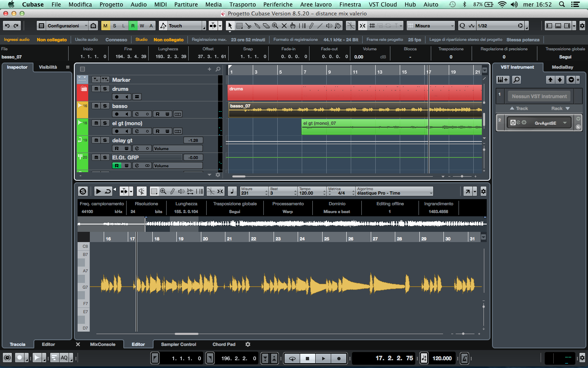The height and width of the screenshot is (368, 588).
Task: Select the Scissors split tool in main toolbar
Action: tap(248, 26)
